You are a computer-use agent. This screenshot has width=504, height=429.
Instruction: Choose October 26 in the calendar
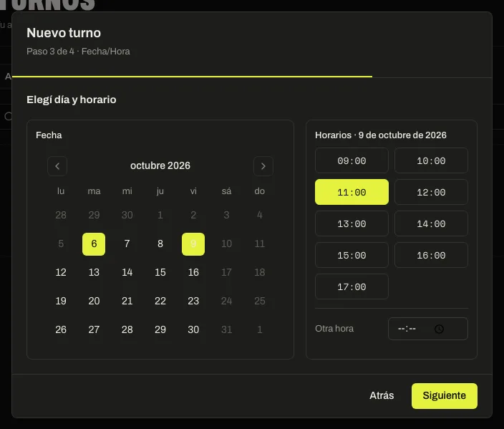coord(61,329)
